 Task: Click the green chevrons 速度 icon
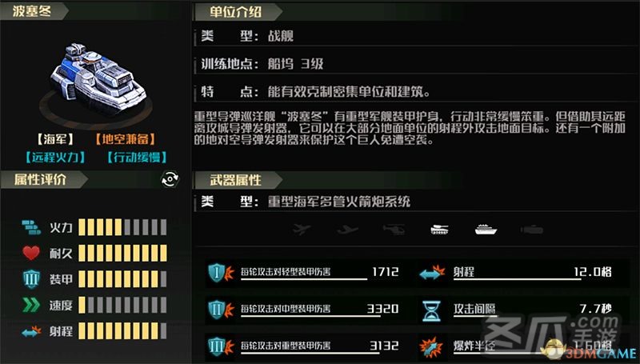tap(31, 305)
